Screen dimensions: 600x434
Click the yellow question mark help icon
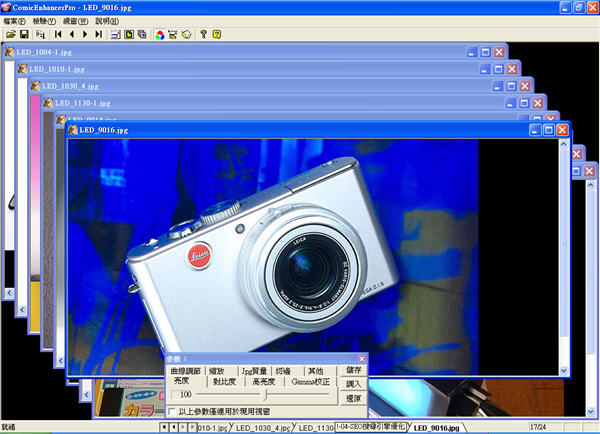click(203, 34)
